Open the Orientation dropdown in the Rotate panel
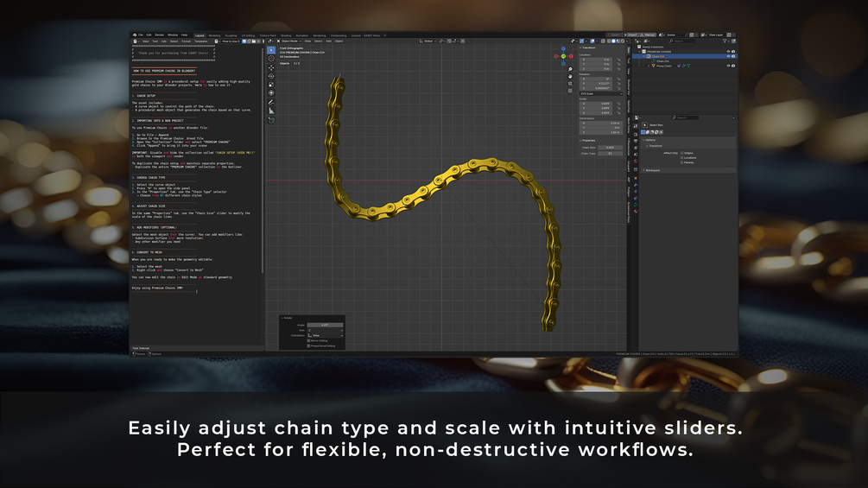The width and height of the screenshot is (868, 488). pyautogui.click(x=325, y=335)
